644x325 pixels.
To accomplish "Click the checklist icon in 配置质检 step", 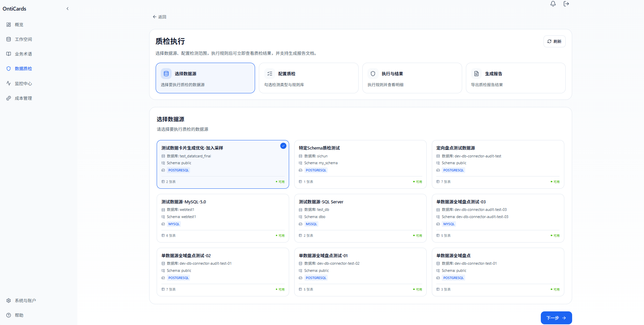I will [x=270, y=74].
